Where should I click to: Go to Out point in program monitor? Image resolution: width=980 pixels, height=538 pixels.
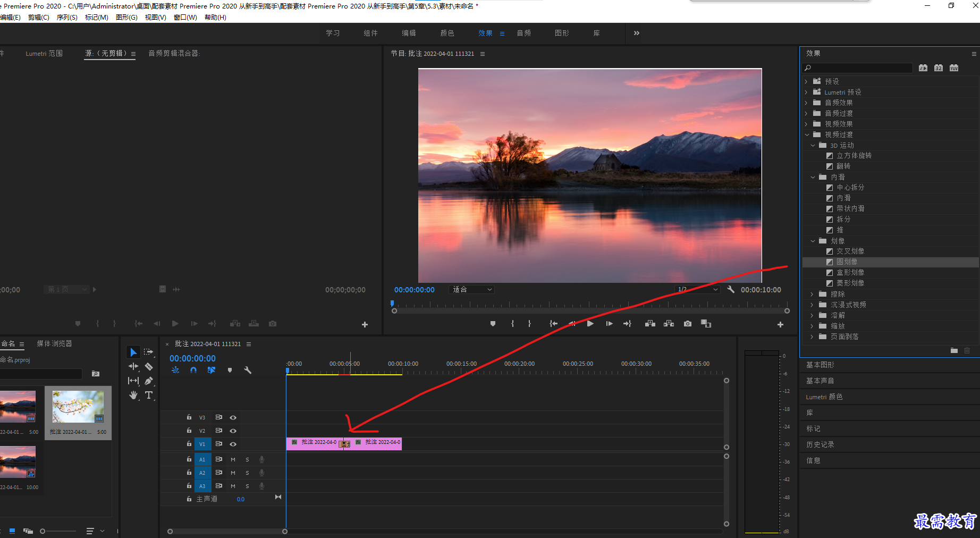[627, 324]
